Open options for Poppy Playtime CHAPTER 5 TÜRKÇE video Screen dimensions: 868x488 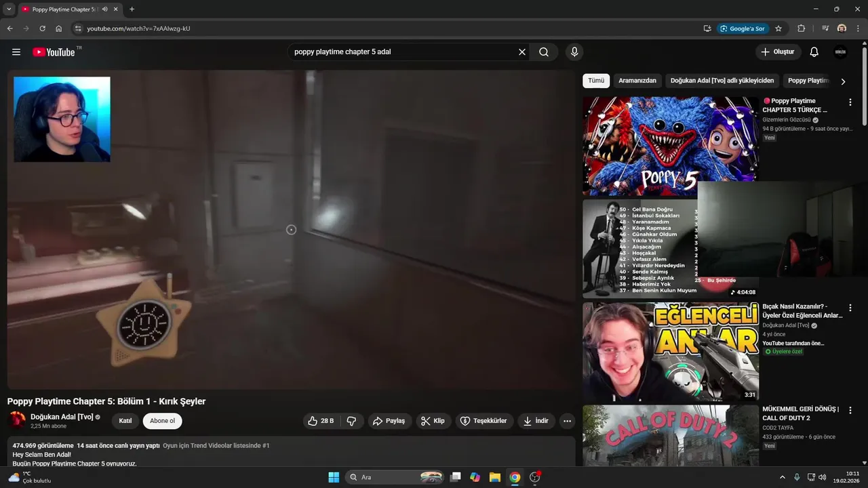pos(850,102)
